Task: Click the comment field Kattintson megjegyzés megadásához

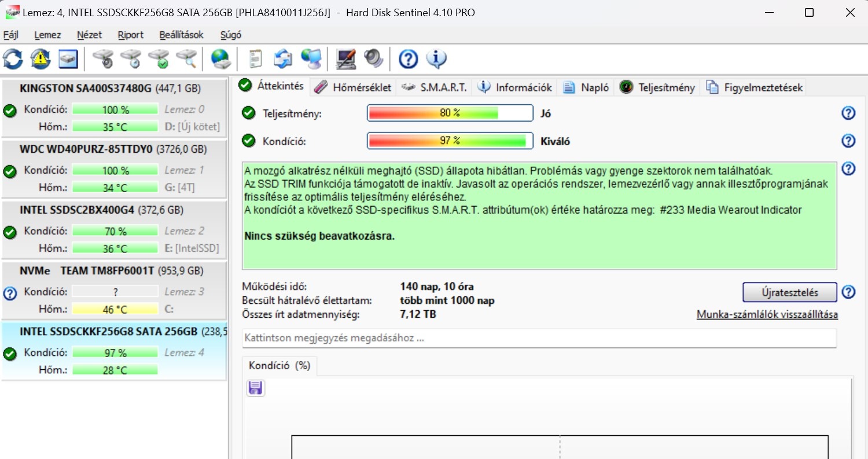Action: coord(539,338)
